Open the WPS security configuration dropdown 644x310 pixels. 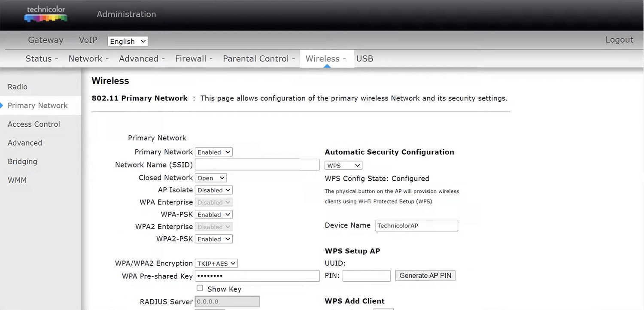point(343,165)
